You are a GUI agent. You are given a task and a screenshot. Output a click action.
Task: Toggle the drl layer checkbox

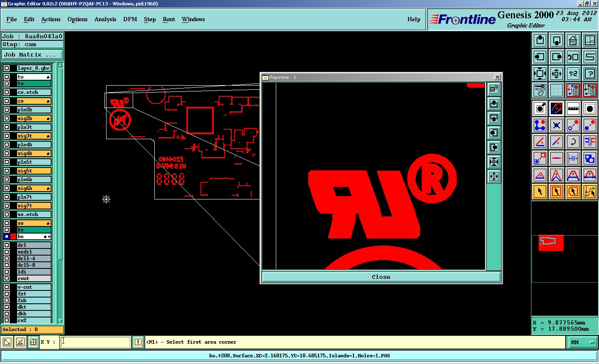tap(7, 245)
